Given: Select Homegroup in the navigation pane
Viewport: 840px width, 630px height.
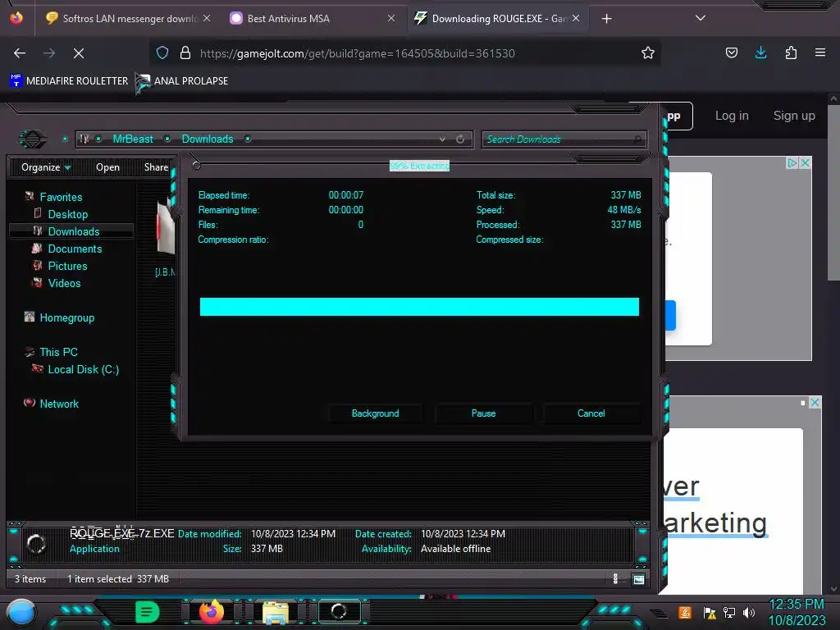Looking at the screenshot, I should tap(66, 317).
